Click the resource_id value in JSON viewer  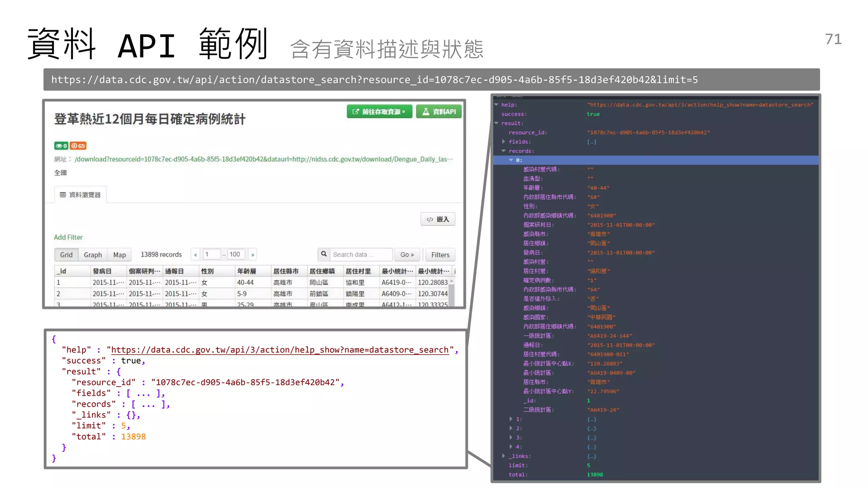point(648,133)
